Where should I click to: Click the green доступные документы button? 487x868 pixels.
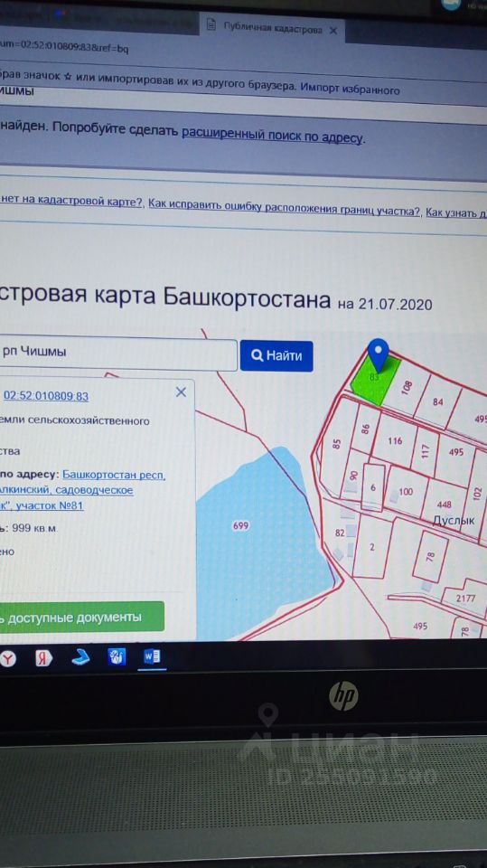[x=81, y=616]
